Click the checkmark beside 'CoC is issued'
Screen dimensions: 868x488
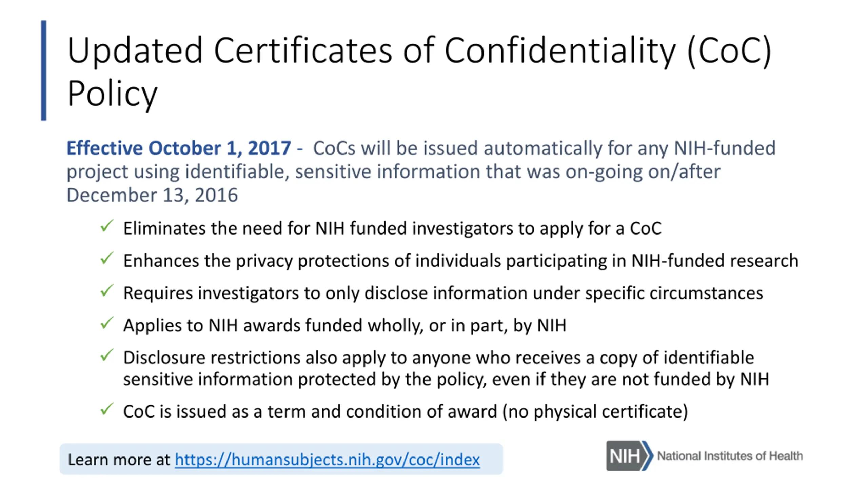(x=107, y=409)
